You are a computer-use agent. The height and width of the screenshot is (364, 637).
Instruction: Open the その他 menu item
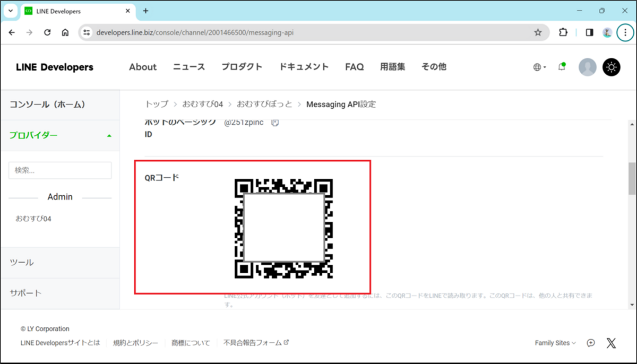[434, 67]
